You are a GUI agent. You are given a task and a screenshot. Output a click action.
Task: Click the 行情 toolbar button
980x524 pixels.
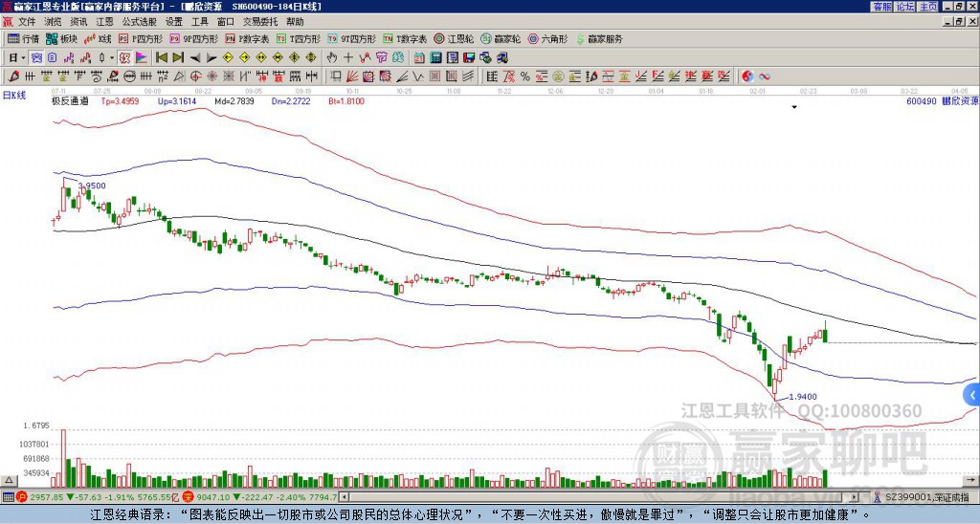point(23,38)
